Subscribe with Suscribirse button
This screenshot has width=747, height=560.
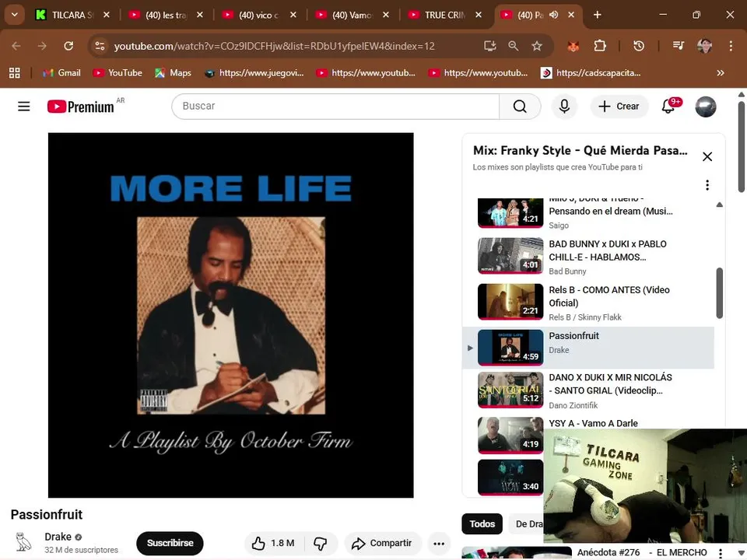pos(170,543)
